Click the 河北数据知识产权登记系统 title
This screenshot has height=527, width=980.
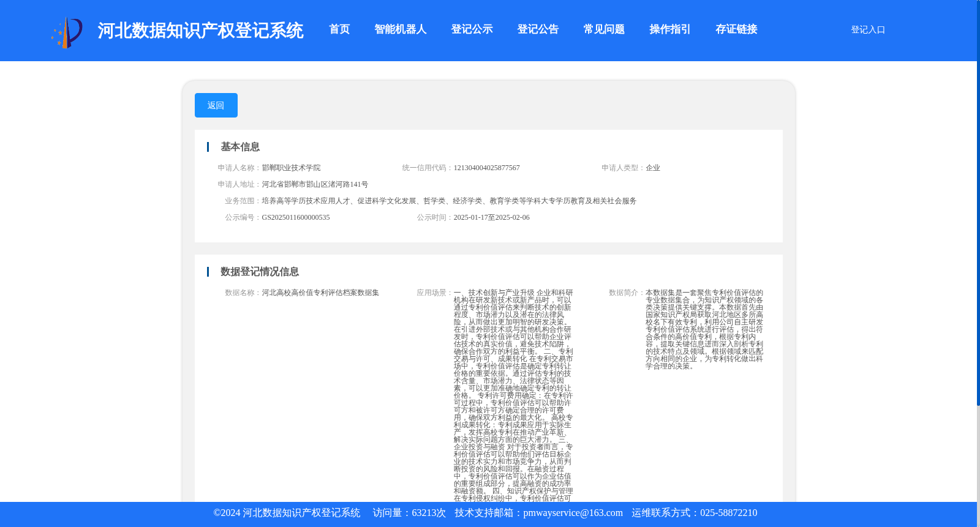click(200, 31)
